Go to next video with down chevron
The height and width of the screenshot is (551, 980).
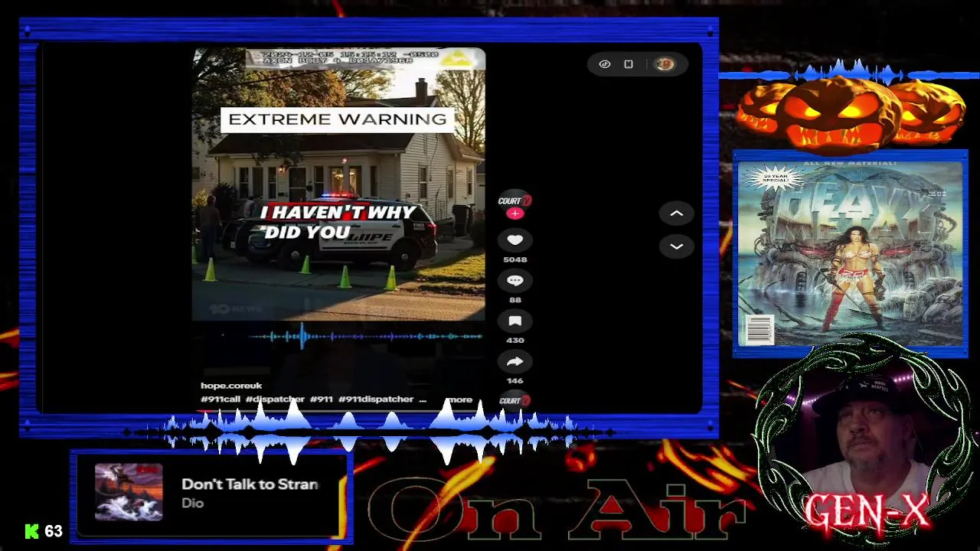pyautogui.click(x=677, y=246)
